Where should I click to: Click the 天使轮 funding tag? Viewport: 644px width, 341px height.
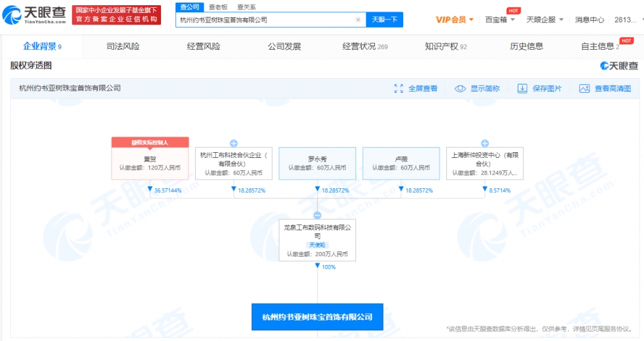click(x=317, y=245)
